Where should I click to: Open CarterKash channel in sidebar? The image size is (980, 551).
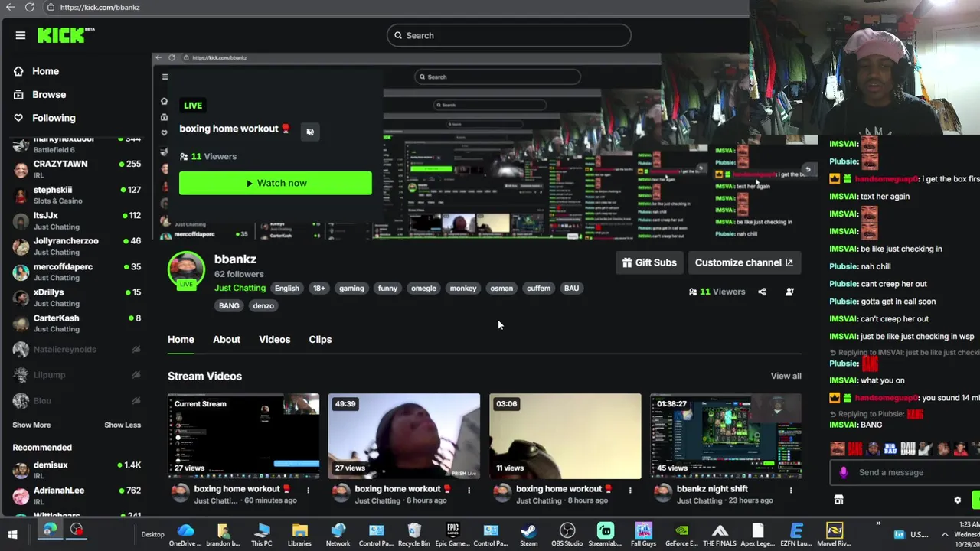click(77, 323)
